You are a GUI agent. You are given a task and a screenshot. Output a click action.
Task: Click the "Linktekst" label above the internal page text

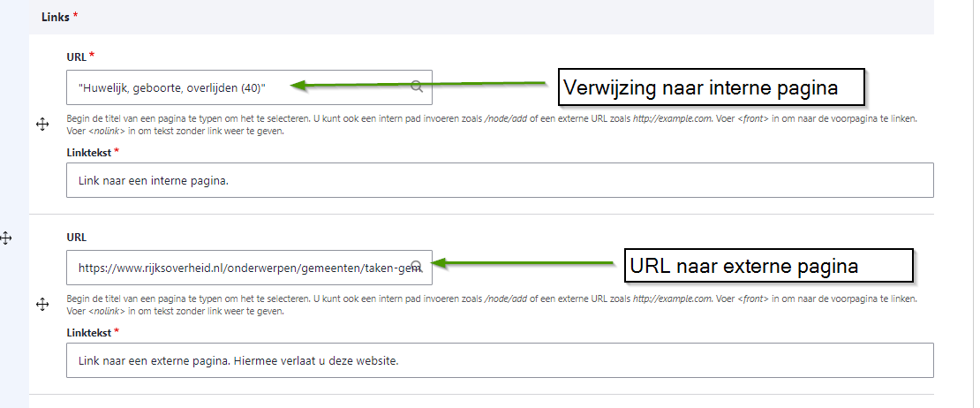pos(89,153)
